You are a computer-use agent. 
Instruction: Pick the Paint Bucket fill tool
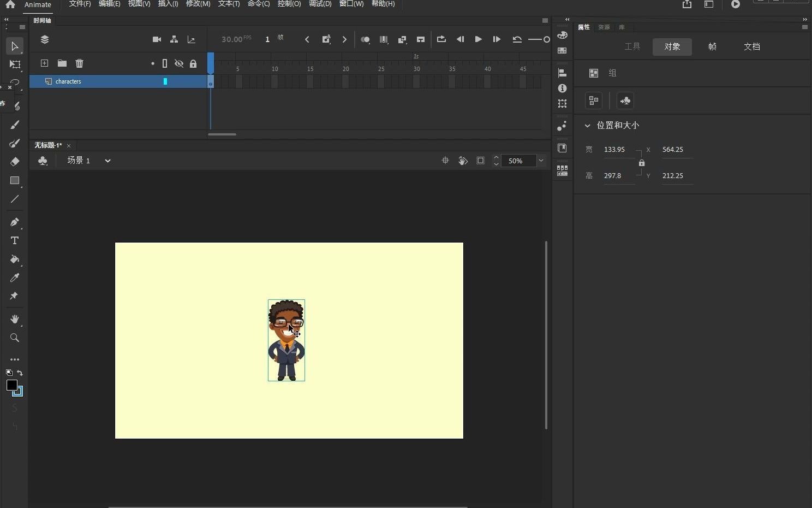click(14, 260)
